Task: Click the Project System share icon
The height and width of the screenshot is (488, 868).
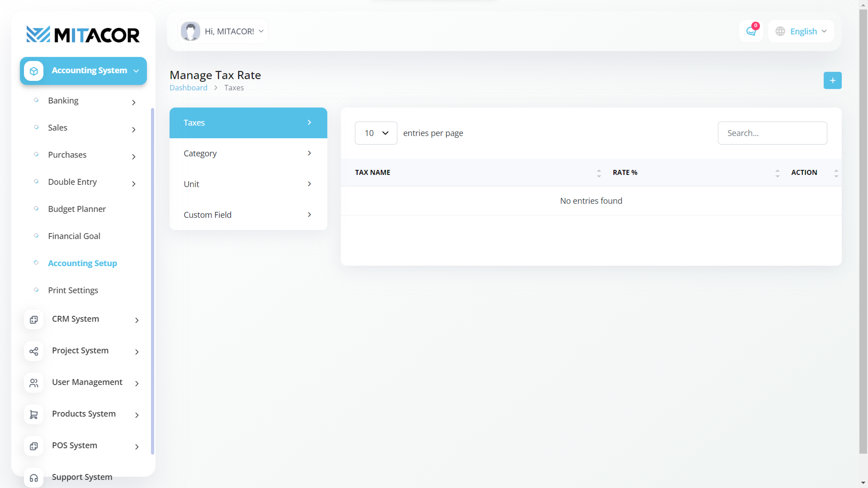Action: pos(34,351)
